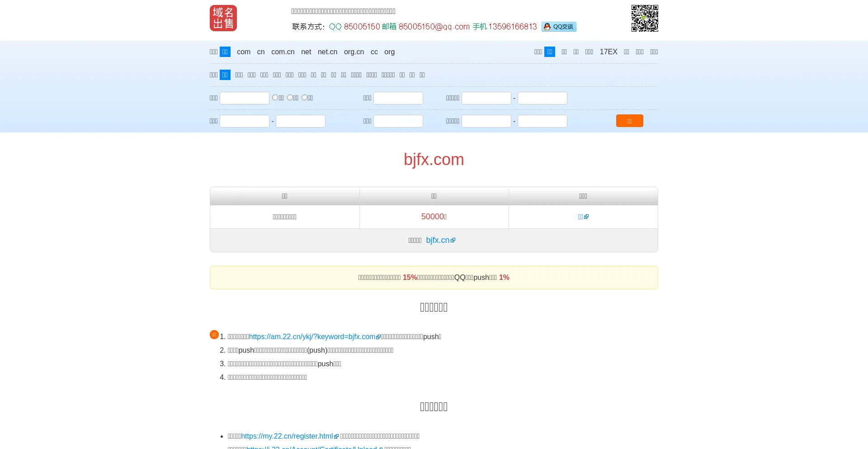Viewport: 868px width, 449px height.
Task: Open the blue link in price row
Action: click(583, 217)
